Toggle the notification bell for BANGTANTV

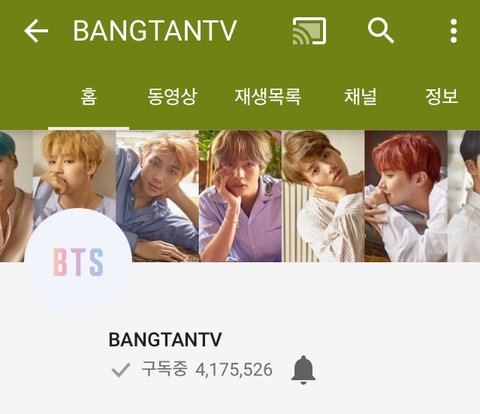coord(303,370)
